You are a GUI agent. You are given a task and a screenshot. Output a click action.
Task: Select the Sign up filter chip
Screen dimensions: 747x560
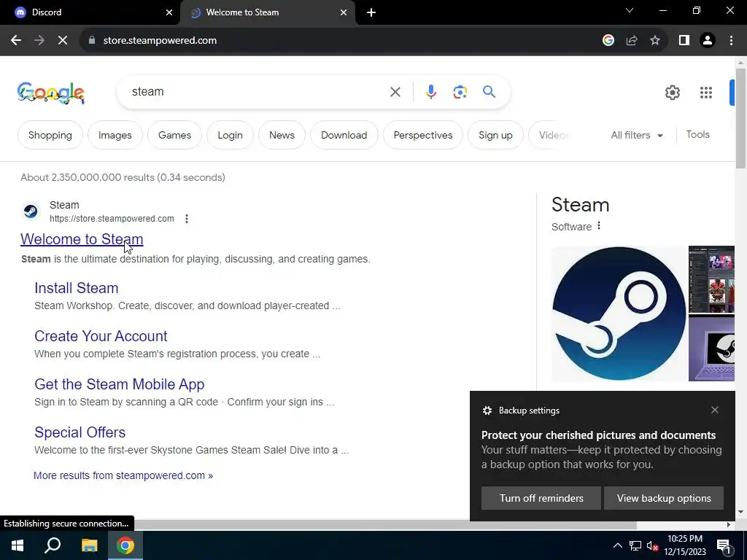click(x=495, y=135)
